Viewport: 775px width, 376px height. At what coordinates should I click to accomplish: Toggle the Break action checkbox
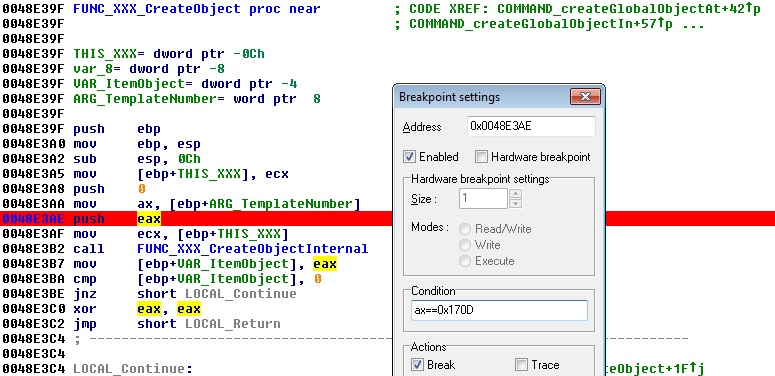pyautogui.click(x=418, y=365)
